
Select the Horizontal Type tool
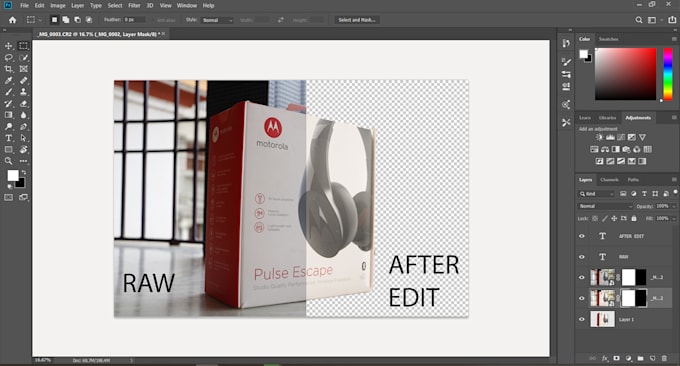coord(8,138)
